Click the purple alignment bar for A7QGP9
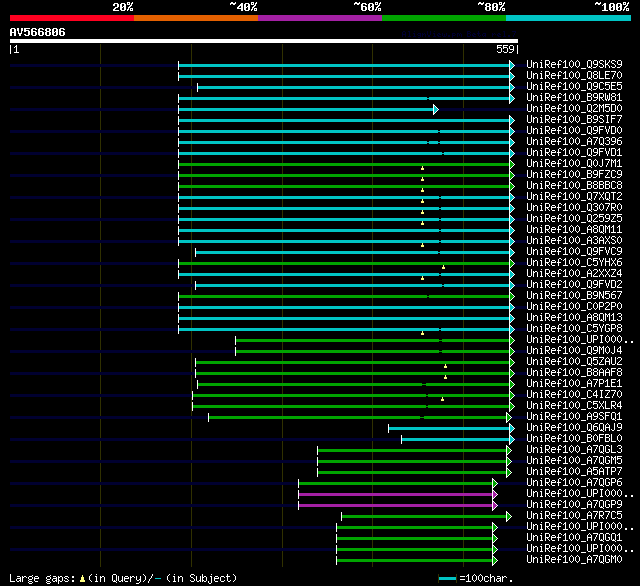 coord(398,506)
